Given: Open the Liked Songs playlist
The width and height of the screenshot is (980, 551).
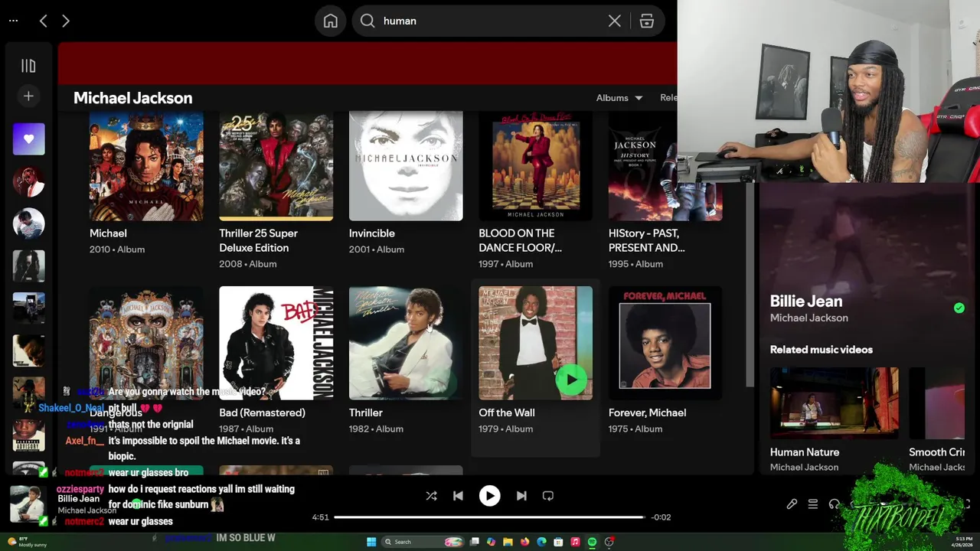Looking at the screenshot, I should [28, 139].
